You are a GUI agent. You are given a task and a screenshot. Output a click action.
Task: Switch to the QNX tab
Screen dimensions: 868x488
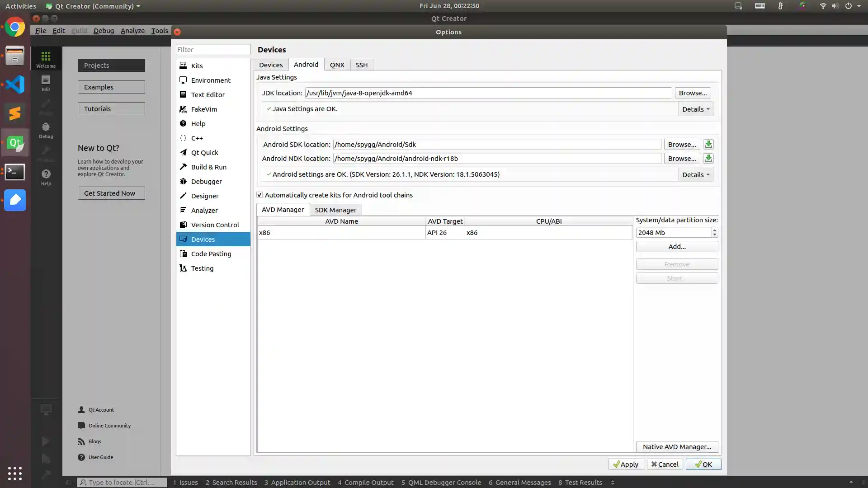pyautogui.click(x=336, y=64)
